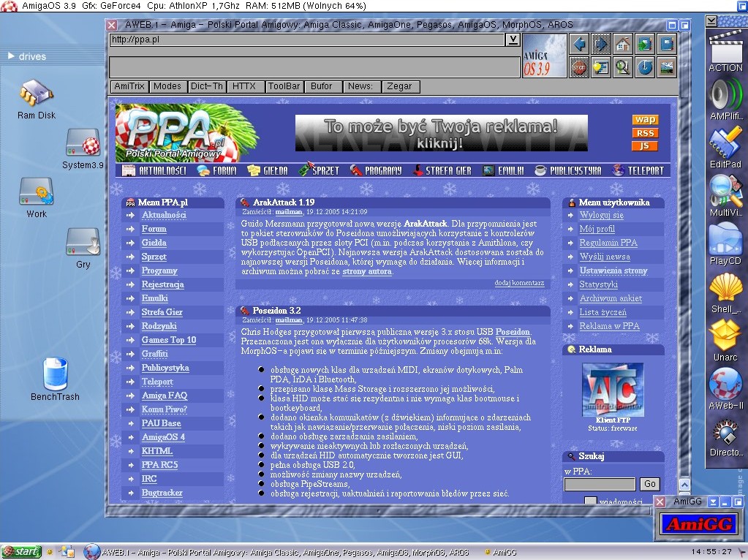Go back with the blue left arrow
Screen dimensions: 748x560
[578, 45]
